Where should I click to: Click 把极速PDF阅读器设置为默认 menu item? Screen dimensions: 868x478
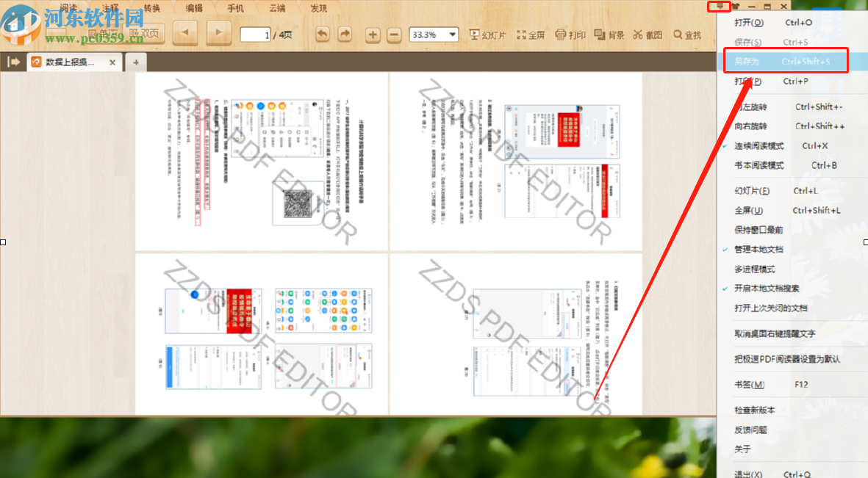point(786,359)
